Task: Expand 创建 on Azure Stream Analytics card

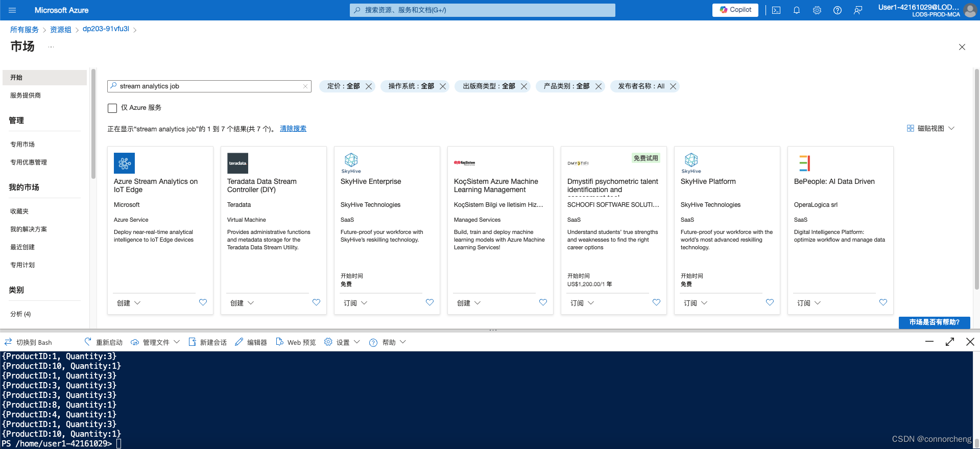Action: [129, 303]
